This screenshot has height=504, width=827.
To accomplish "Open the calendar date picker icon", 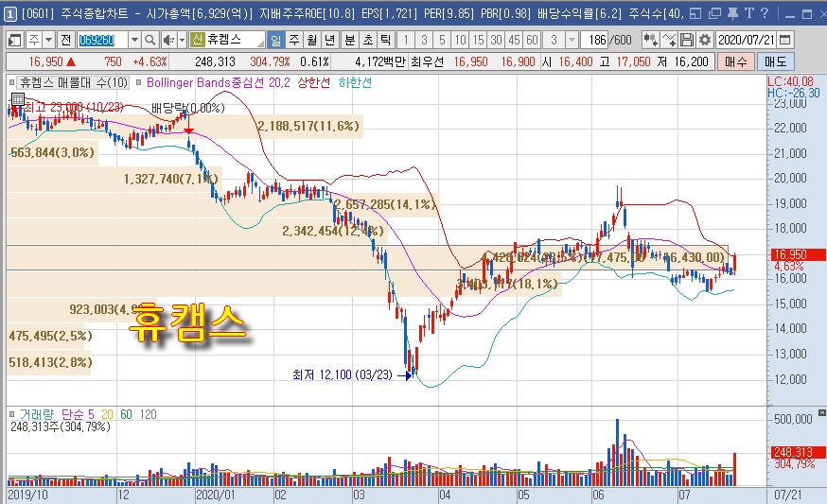I will (x=784, y=40).
